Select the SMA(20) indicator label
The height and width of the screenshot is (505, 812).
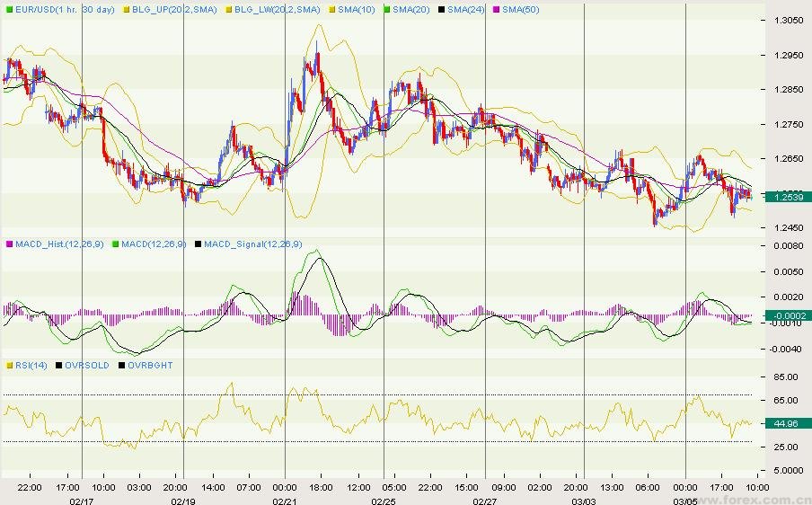(411, 9)
